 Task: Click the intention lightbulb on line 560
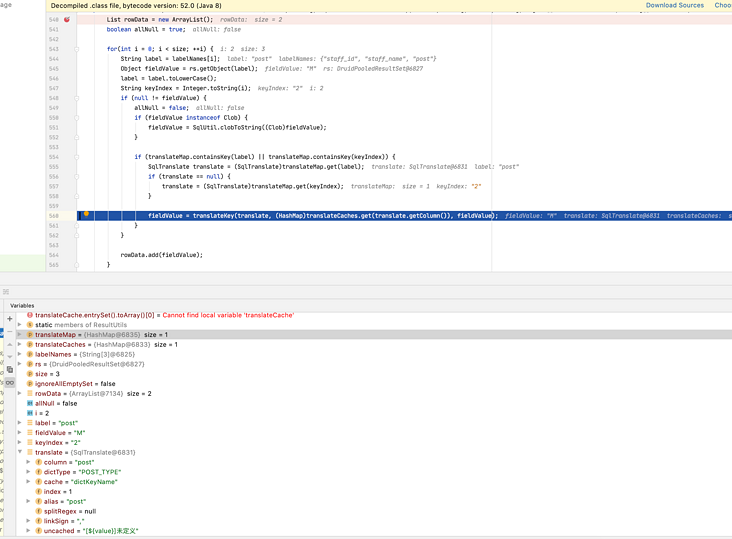pos(86,215)
